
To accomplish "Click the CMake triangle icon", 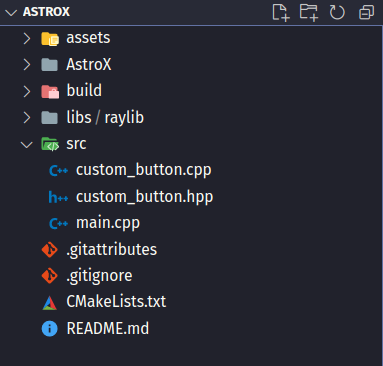I will (x=50, y=302).
